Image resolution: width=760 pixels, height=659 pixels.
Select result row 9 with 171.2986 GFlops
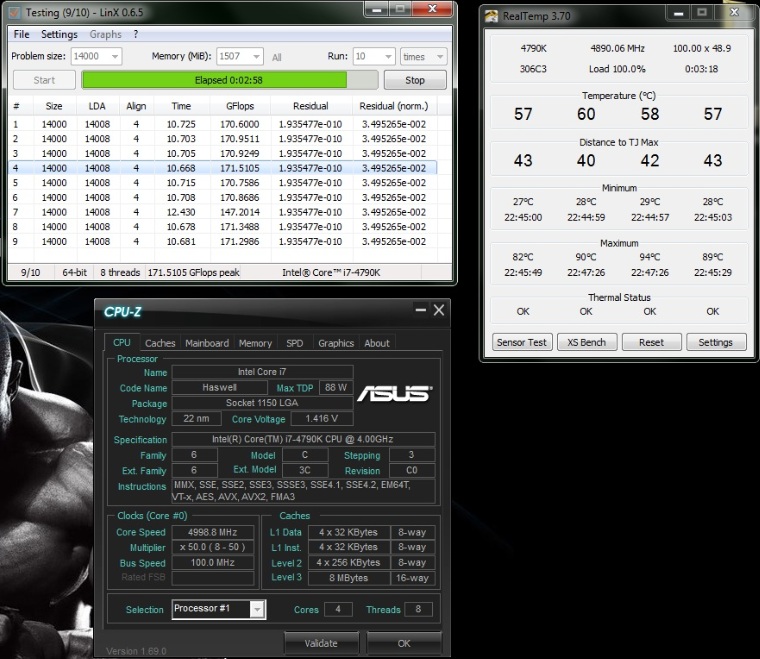(x=222, y=241)
